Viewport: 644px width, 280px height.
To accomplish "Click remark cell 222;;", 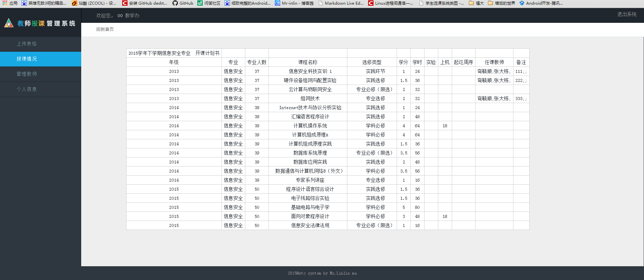I will point(521,80).
